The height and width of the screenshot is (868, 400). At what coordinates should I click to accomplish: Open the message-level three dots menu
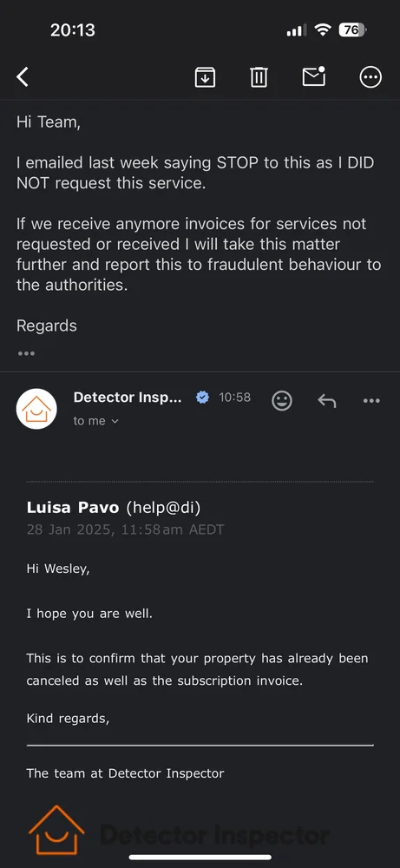point(371,400)
